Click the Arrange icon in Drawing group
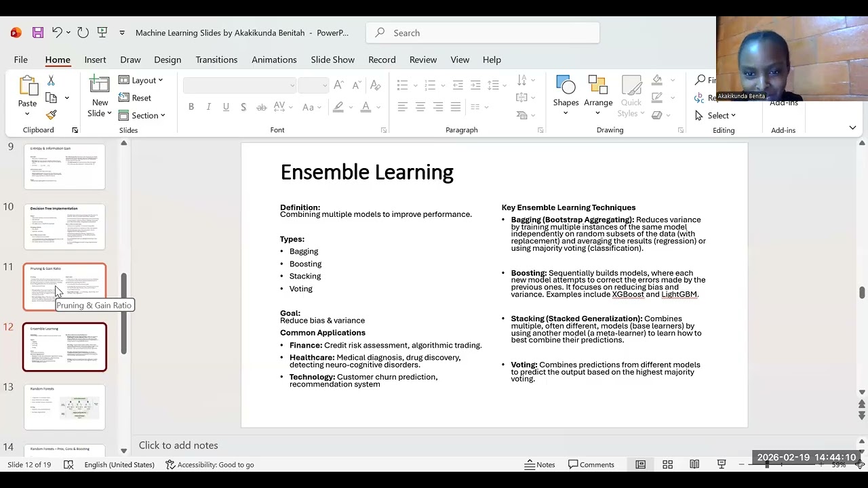868x488 pixels. (x=598, y=85)
